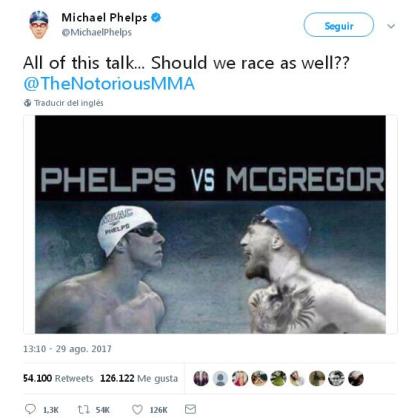Click the reply speech bubble icon
The width and height of the screenshot is (403, 418).
30,409
